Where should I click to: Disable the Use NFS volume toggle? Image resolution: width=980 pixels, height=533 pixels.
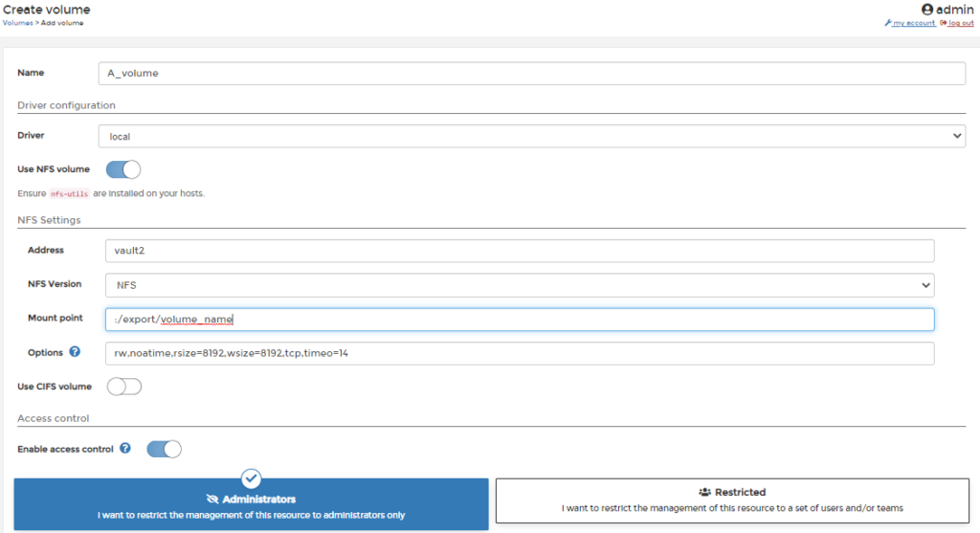(123, 169)
